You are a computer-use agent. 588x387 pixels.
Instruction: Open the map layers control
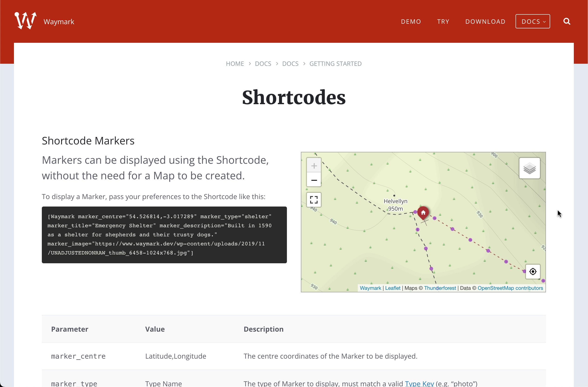point(529,168)
